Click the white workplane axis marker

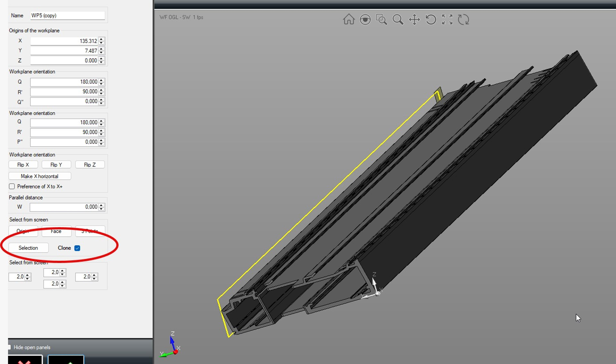(372, 286)
